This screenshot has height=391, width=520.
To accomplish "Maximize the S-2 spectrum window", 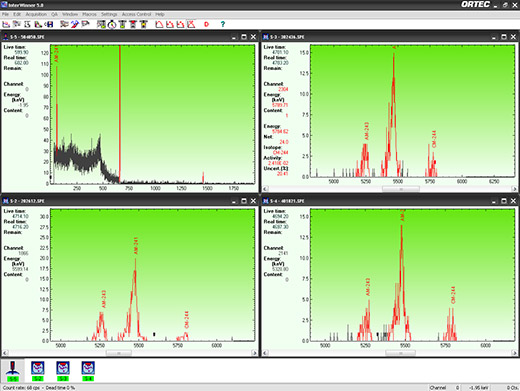I will coord(244,201).
